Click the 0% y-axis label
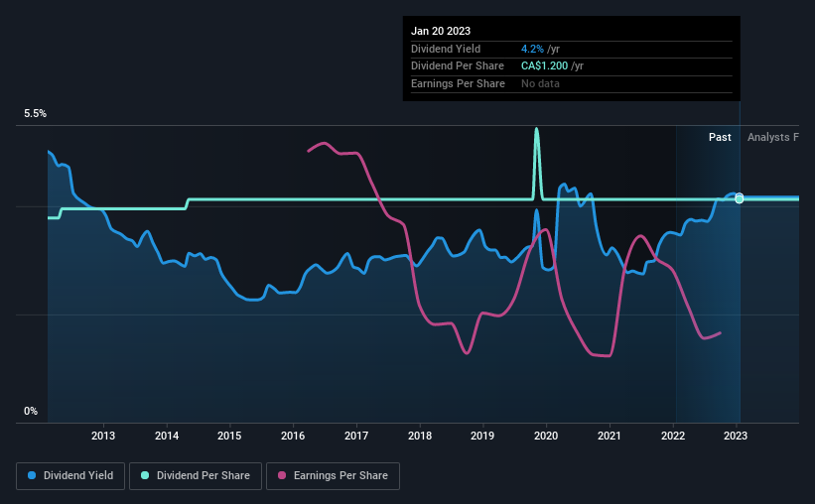The image size is (815, 504). click(31, 411)
